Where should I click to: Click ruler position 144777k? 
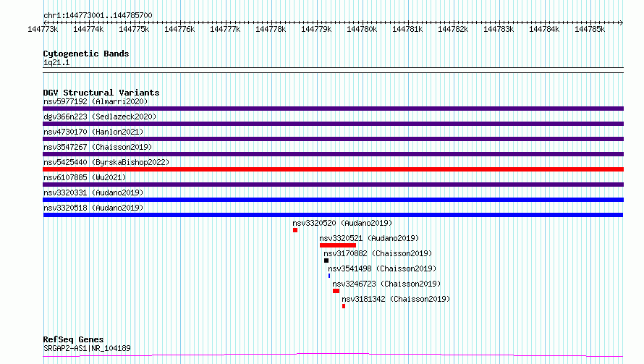coord(225,29)
